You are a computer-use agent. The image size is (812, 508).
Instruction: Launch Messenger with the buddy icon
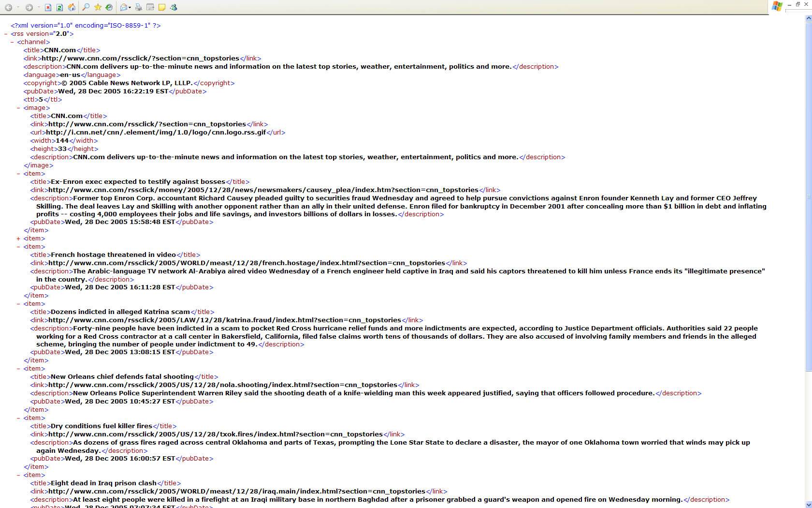click(x=174, y=7)
